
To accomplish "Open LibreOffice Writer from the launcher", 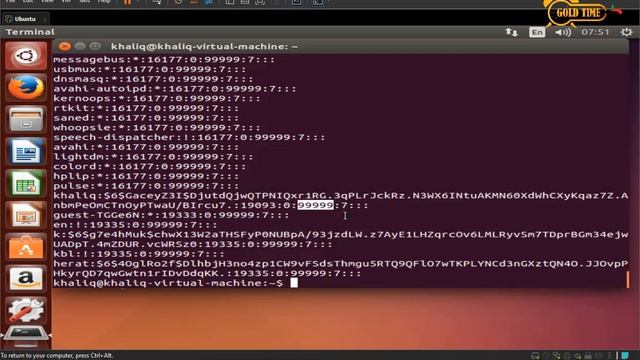I will click(x=26, y=151).
